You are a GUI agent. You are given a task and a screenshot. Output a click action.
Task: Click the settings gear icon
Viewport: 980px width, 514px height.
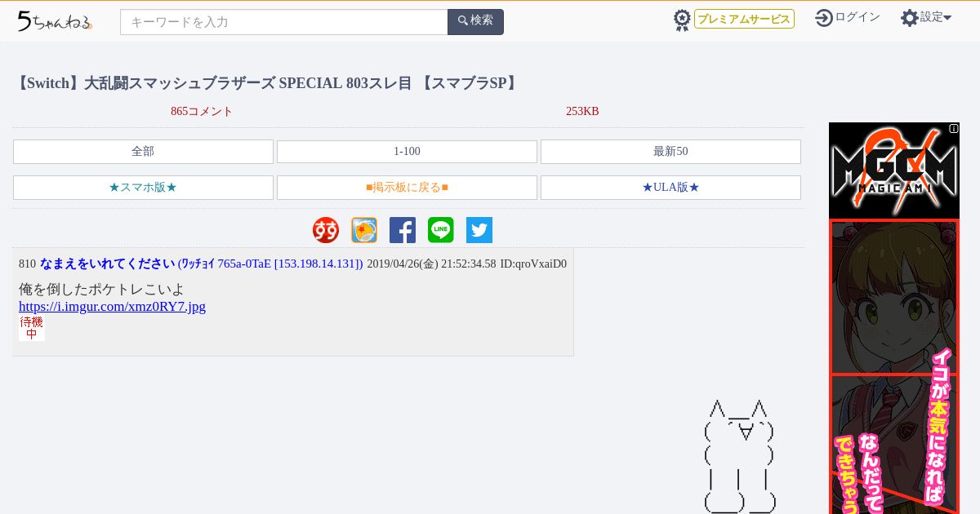coord(910,18)
